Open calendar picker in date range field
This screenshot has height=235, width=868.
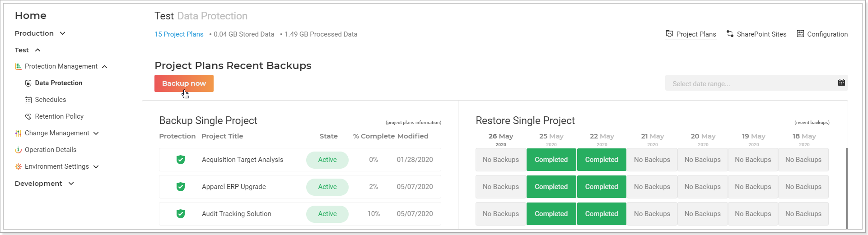pyautogui.click(x=841, y=83)
